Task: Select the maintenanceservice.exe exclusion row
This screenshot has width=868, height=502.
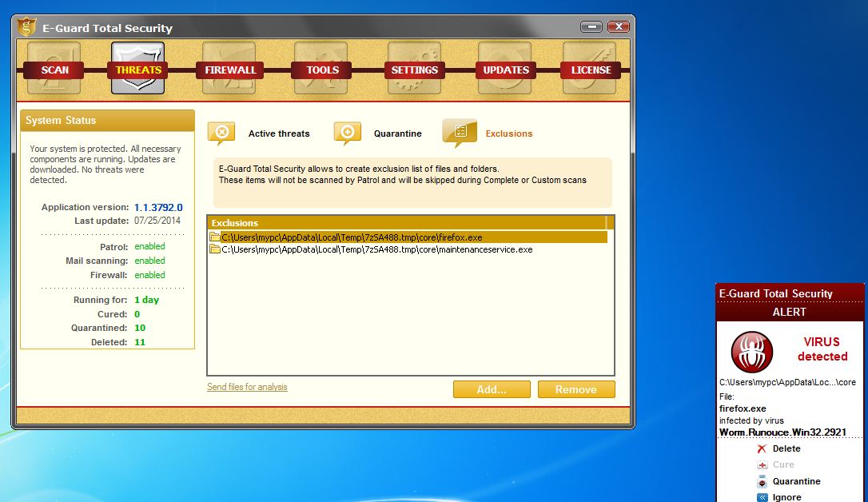Action: pyautogui.click(x=408, y=249)
